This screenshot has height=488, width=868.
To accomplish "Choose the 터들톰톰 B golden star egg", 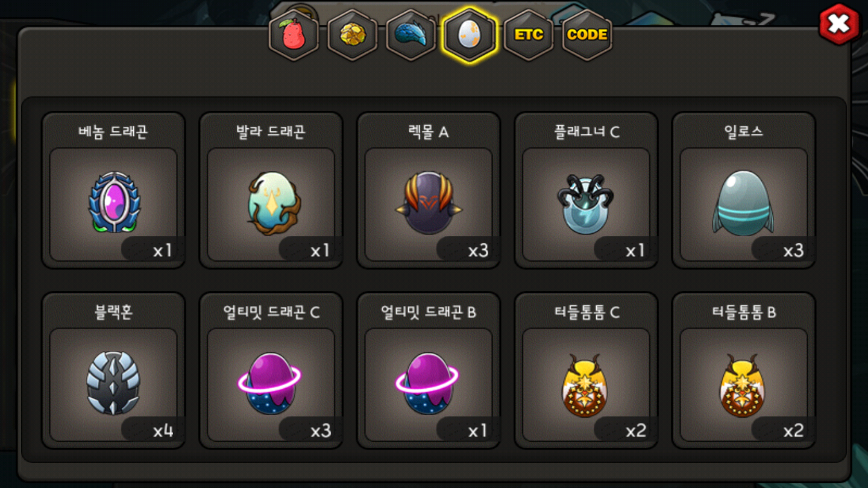I will pyautogui.click(x=742, y=385).
